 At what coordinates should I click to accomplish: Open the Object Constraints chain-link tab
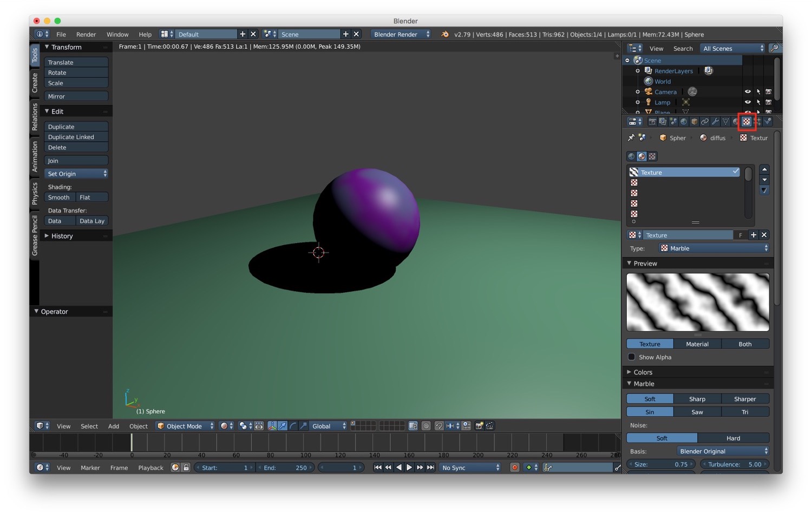705,122
